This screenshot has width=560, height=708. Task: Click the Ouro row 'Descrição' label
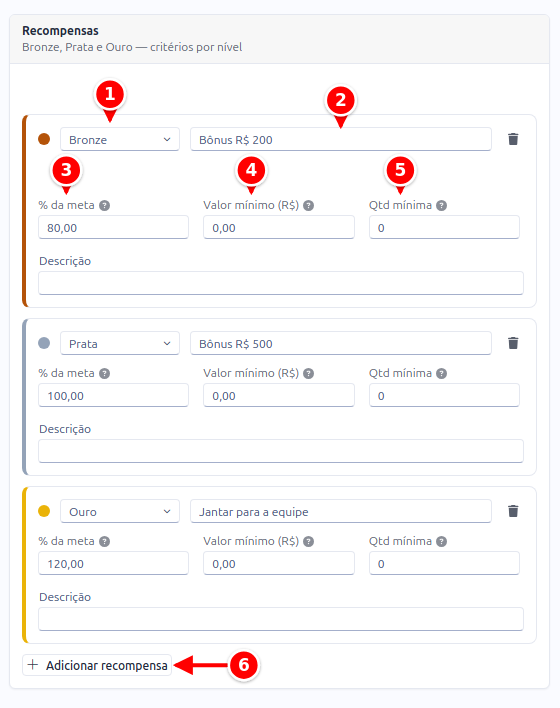point(65,597)
